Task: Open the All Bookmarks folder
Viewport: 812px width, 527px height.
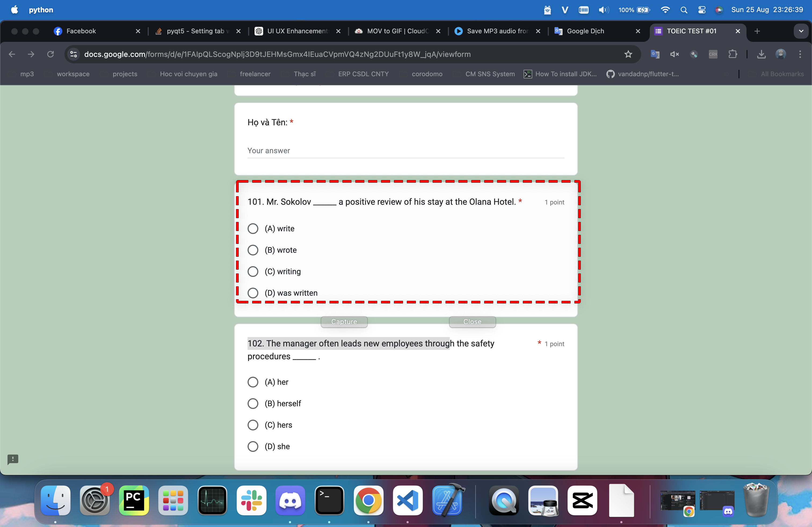Action: coord(782,74)
